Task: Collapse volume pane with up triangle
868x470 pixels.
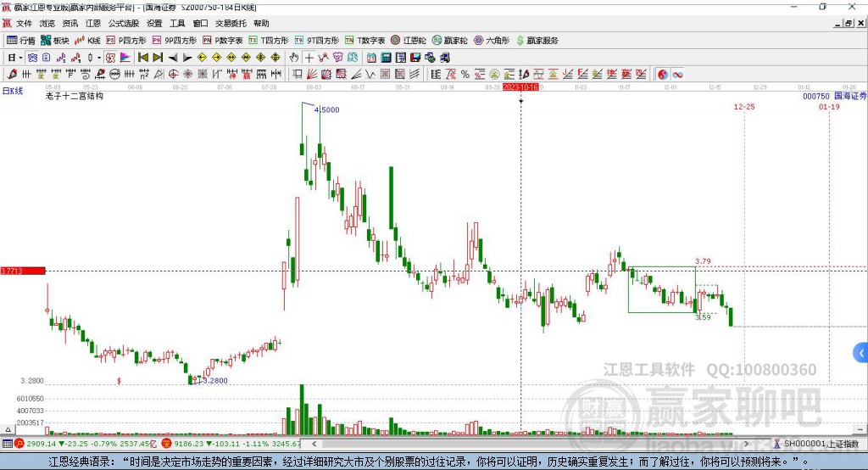Action: tap(8, 429)
